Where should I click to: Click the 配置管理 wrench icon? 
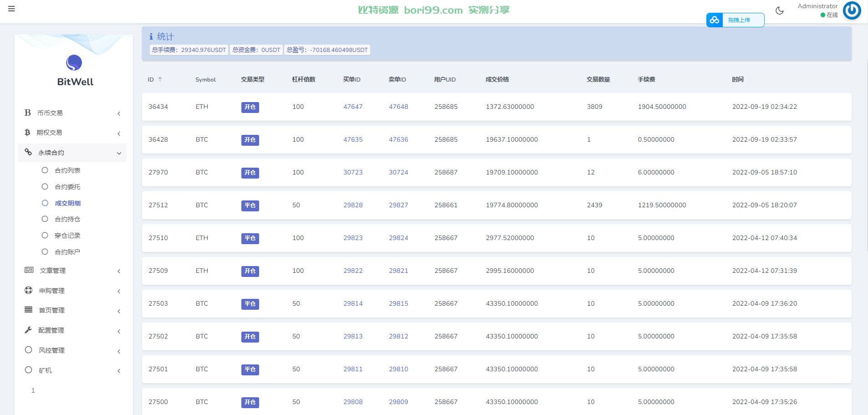[28, 330]
